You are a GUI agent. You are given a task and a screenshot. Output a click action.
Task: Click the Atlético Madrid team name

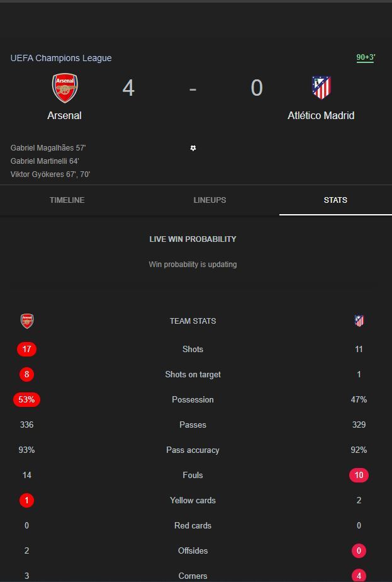tap(321, 116)
